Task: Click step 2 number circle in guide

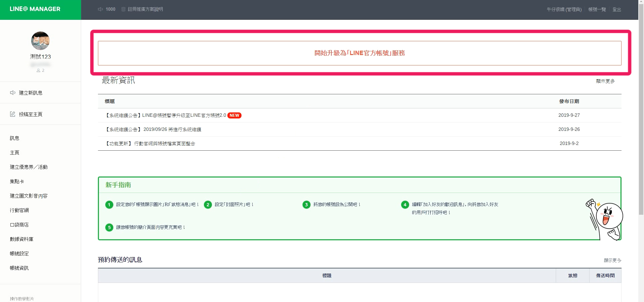Action: (x=208, y=205)
